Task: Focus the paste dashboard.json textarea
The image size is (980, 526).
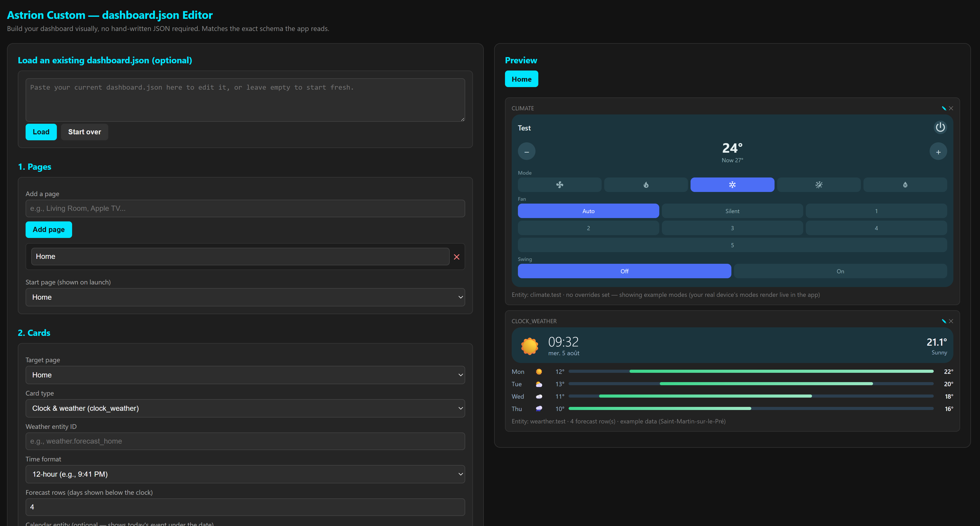Action: [245, 100]
